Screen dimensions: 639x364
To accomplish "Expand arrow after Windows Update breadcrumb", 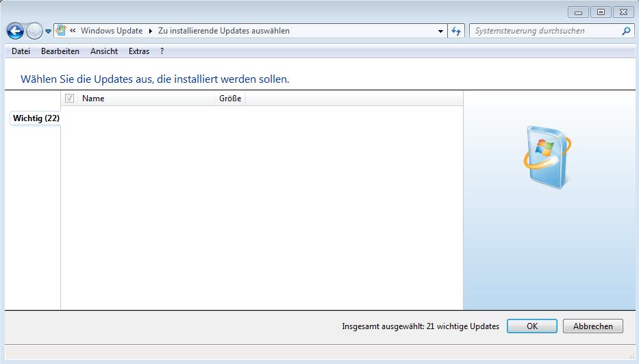I will (151, 31).
